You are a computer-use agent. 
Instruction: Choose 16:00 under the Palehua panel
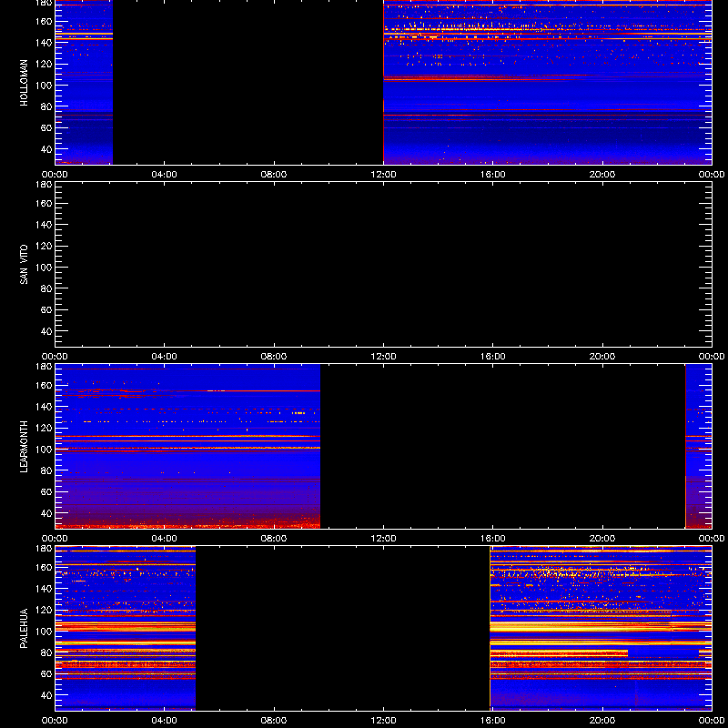coord(493,721)
